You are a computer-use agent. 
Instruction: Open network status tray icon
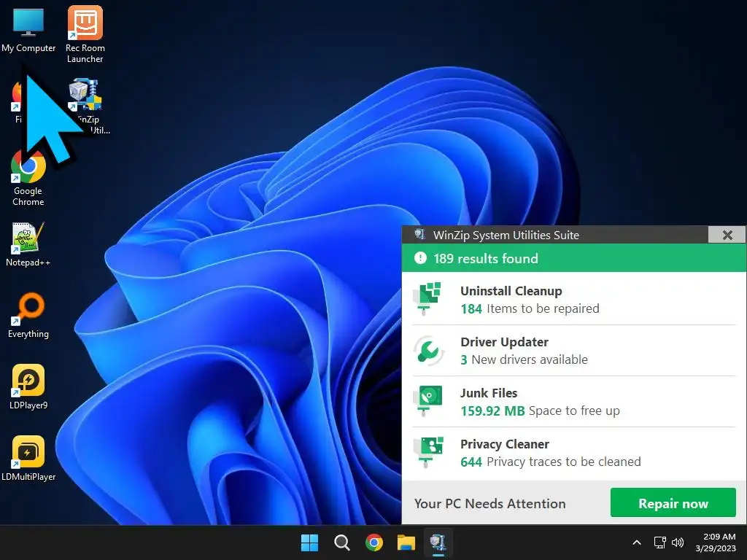(659, 542)
